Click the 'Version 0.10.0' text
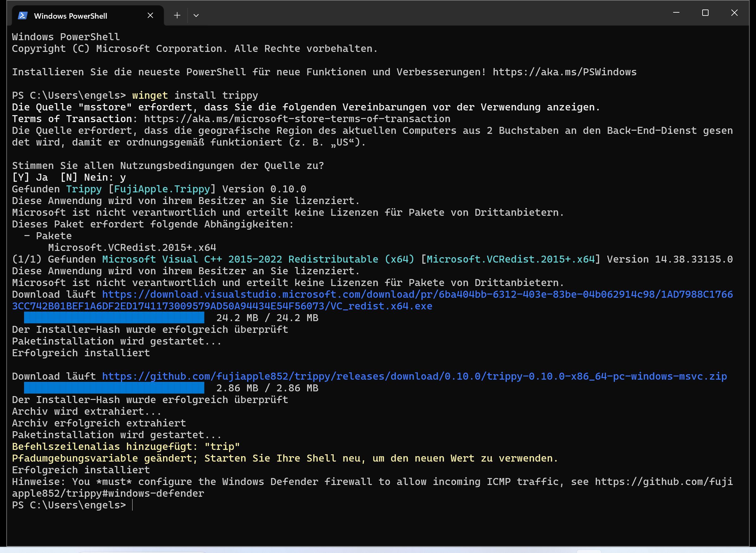Viewport: 756px width, 553px height. (264, 189)
